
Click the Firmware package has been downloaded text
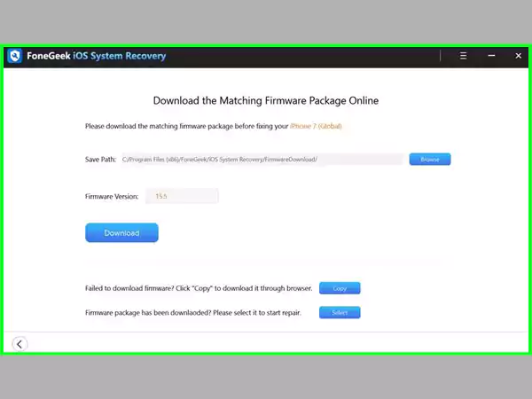(193, 313)
